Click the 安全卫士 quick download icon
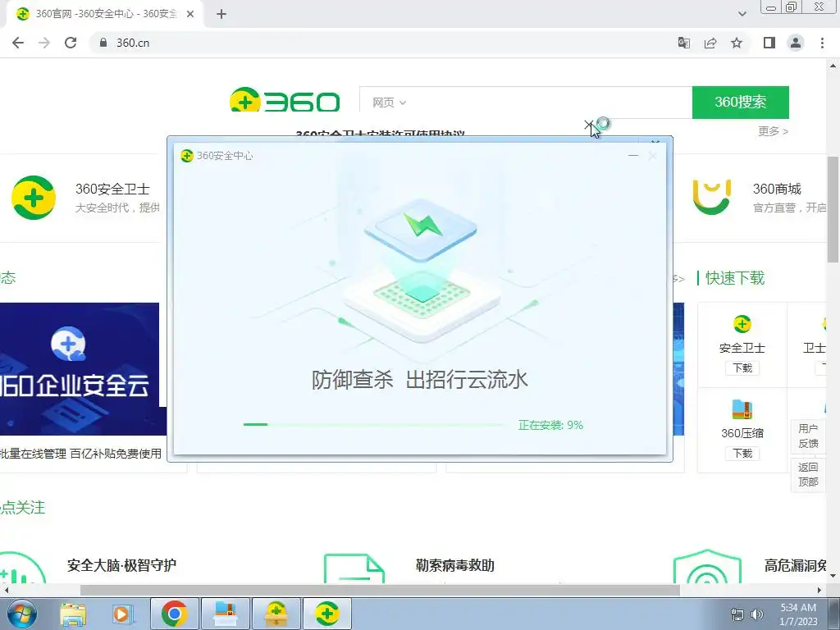This screenshot has width=840, height=630. point(742,323)
